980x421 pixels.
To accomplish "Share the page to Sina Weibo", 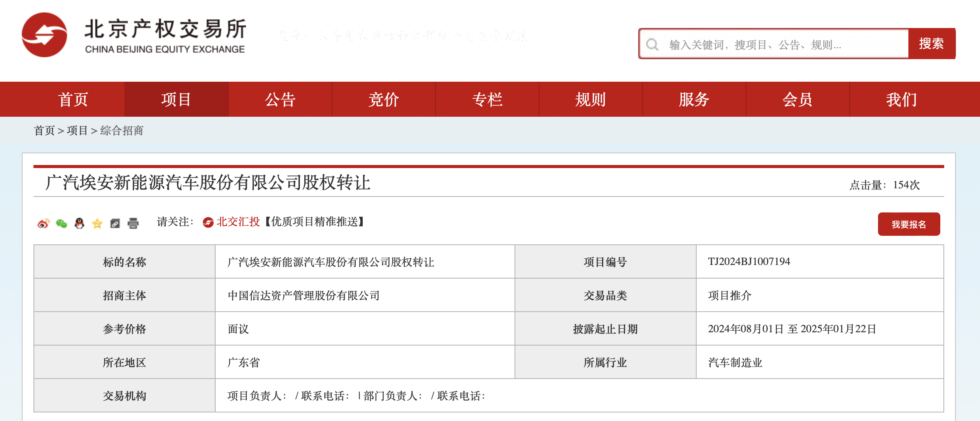I will click(43, 223).
